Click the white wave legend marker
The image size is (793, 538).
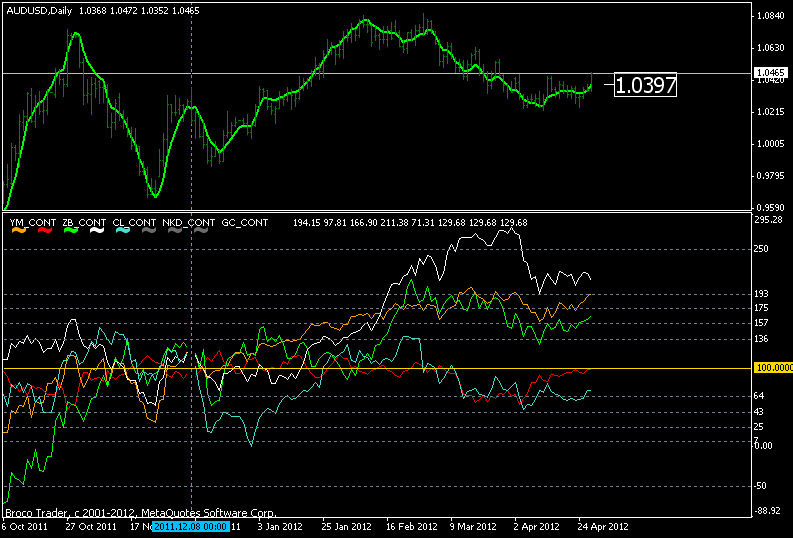[x=97, y=231]
